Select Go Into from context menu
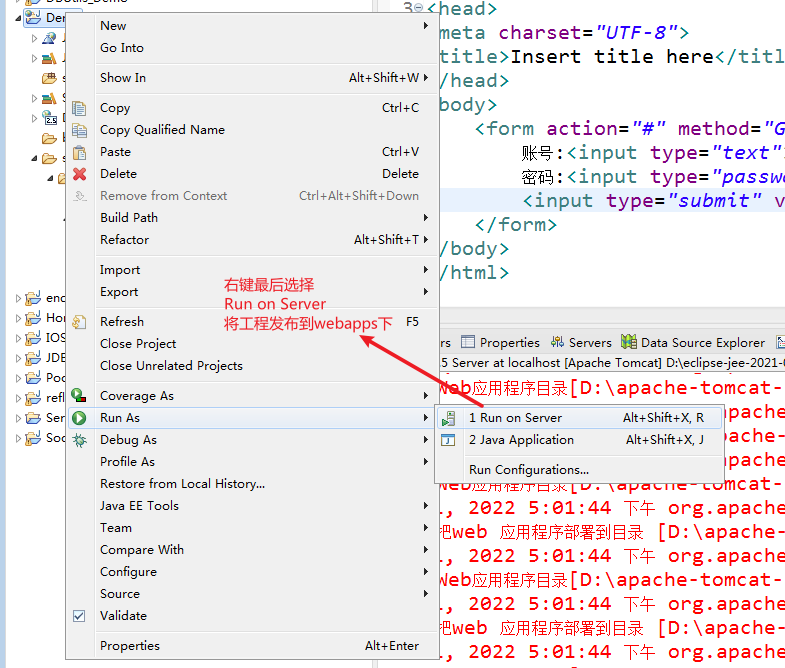The height and width of the screenshot is (668, 785). (x=252, y=48)
